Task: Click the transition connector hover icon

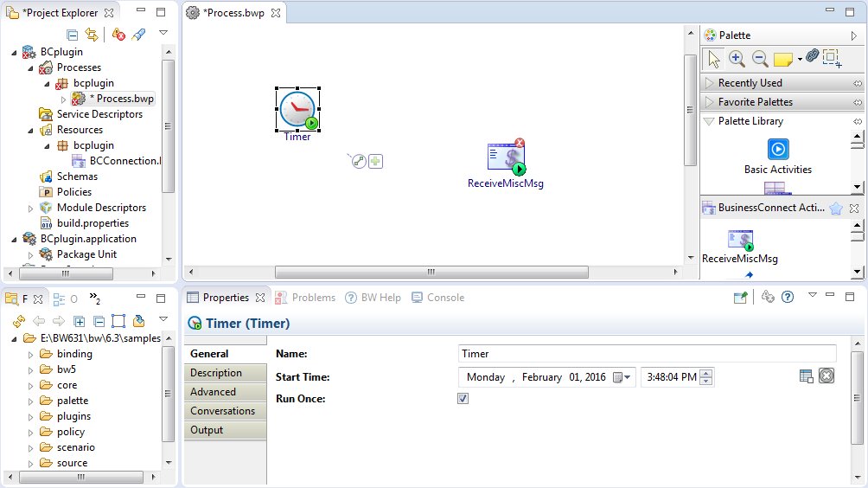Action: pos(359,161)
